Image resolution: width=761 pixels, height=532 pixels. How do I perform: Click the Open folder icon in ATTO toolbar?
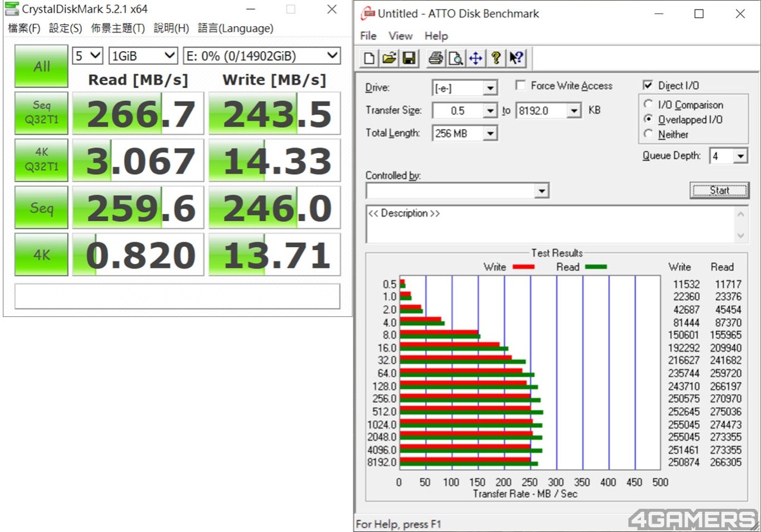pos(389,58)
